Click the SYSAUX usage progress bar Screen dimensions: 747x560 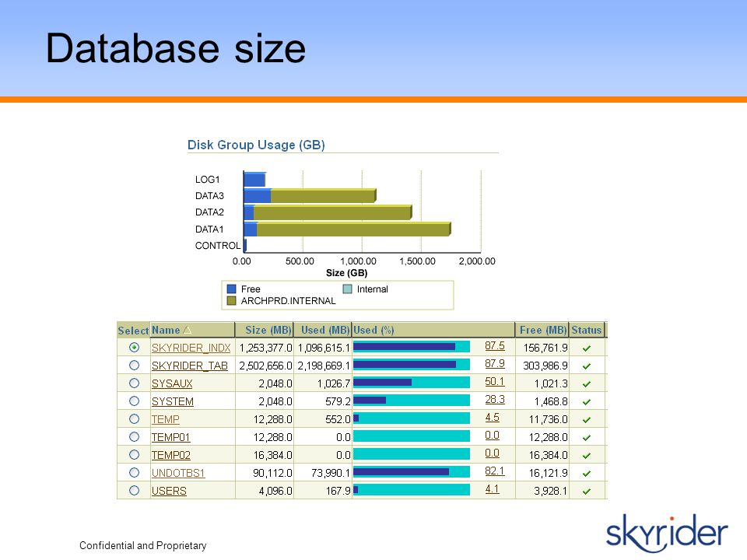click(412, 383)
